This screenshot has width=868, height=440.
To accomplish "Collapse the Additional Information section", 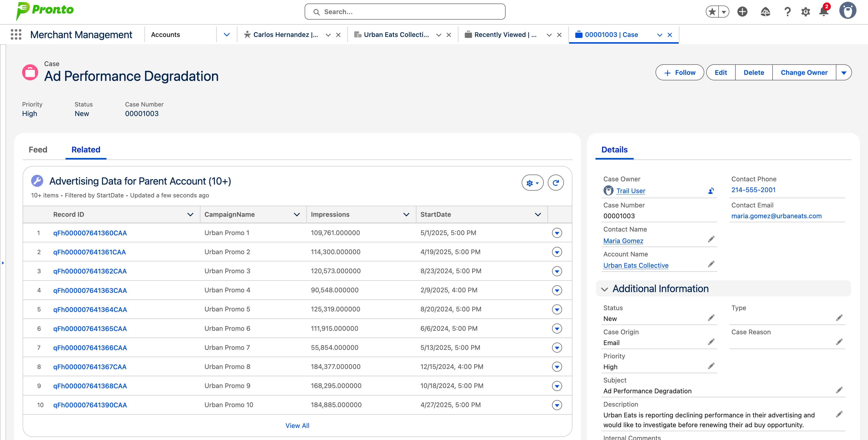I will pyautogui.click(x=605, y=289).
